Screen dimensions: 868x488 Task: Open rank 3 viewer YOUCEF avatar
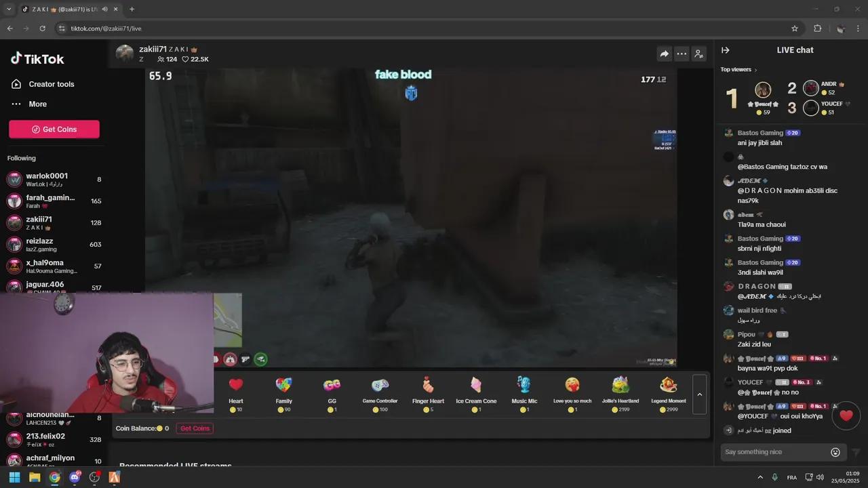811,108
